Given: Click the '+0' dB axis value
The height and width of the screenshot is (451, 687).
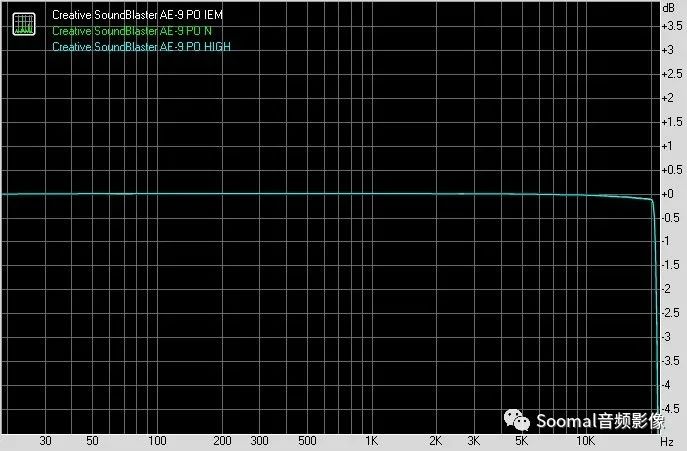Looking at the screenshot, I should (668, 194).
